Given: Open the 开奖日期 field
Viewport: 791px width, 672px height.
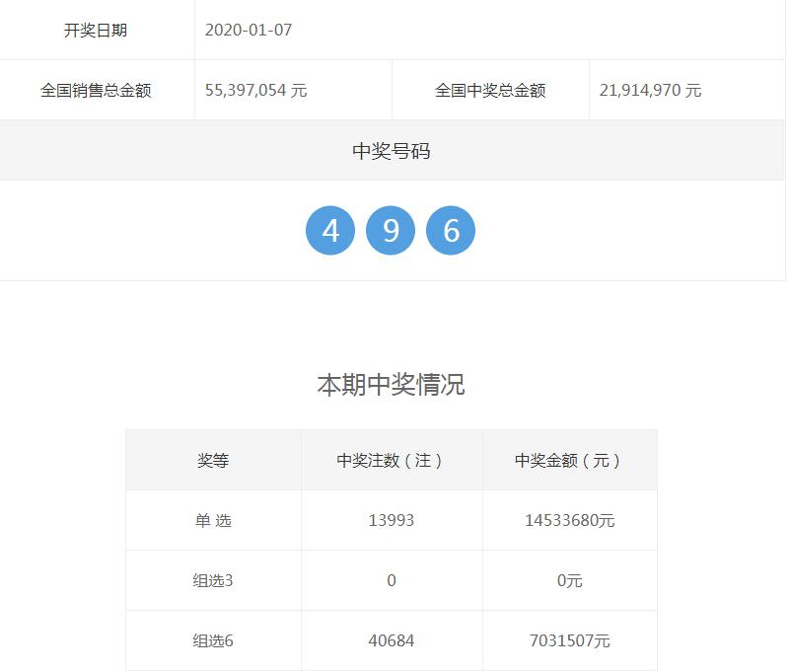Looking at the screenshot, I should (x=100, y=31).
